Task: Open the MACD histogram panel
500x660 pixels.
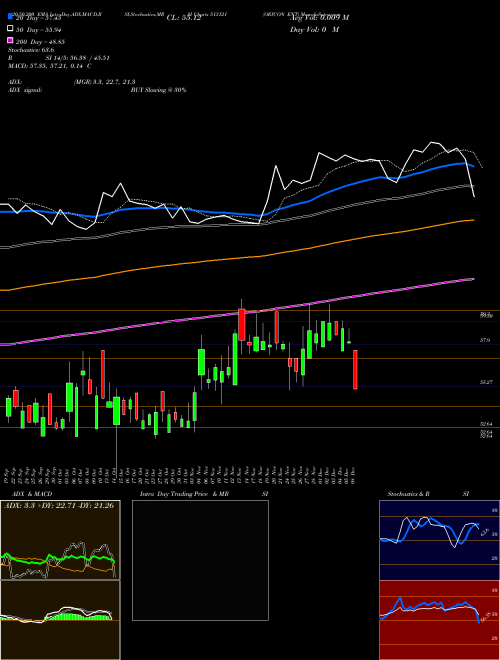Action: 60,620
